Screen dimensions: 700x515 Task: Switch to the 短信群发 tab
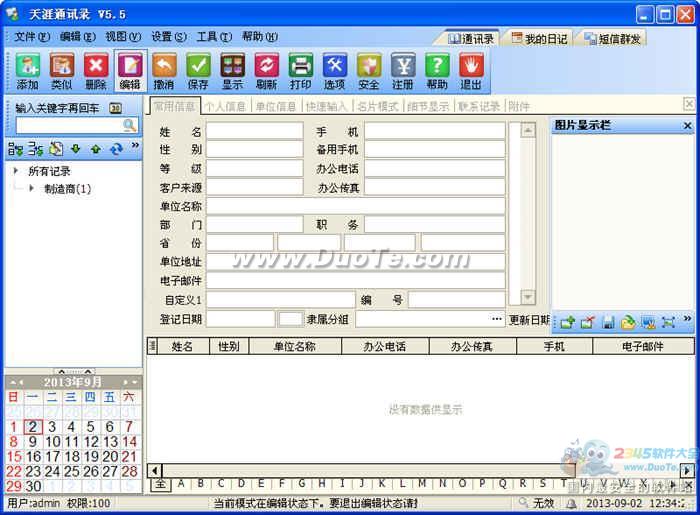613,39
